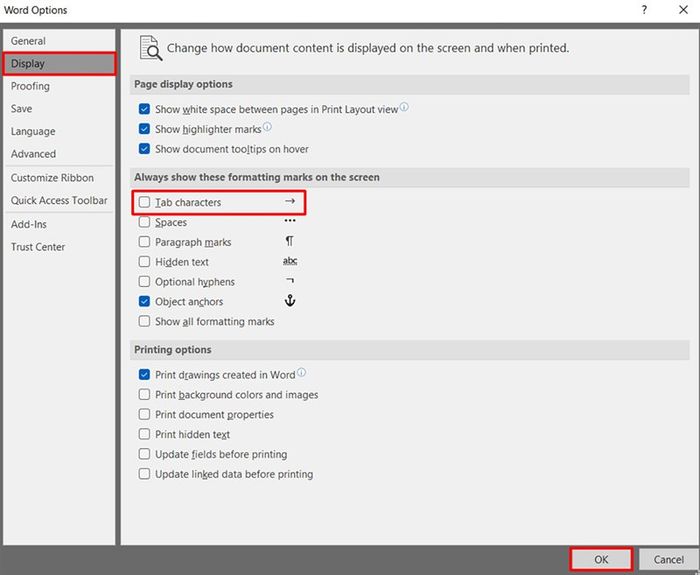Click the tab character arrow symbol
This screenshot has height=575, width=700.
(x=290, y=201)
